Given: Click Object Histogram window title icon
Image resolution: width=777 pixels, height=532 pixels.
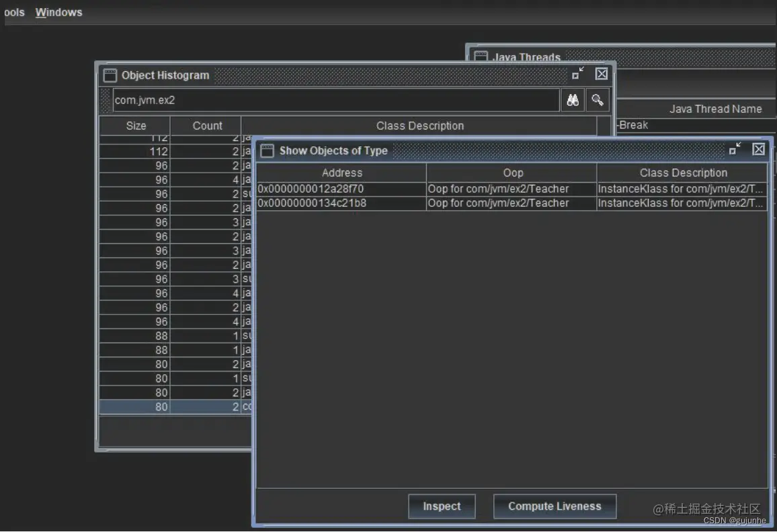Looking at the screenshot, I should coord(110,75).
